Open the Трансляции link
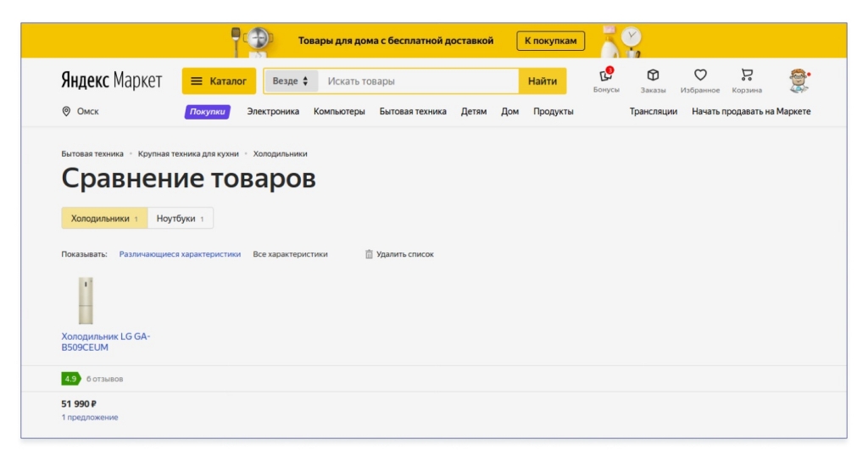Screen dimensions: 868x461 pyautogui.click(x=654, y=111)
